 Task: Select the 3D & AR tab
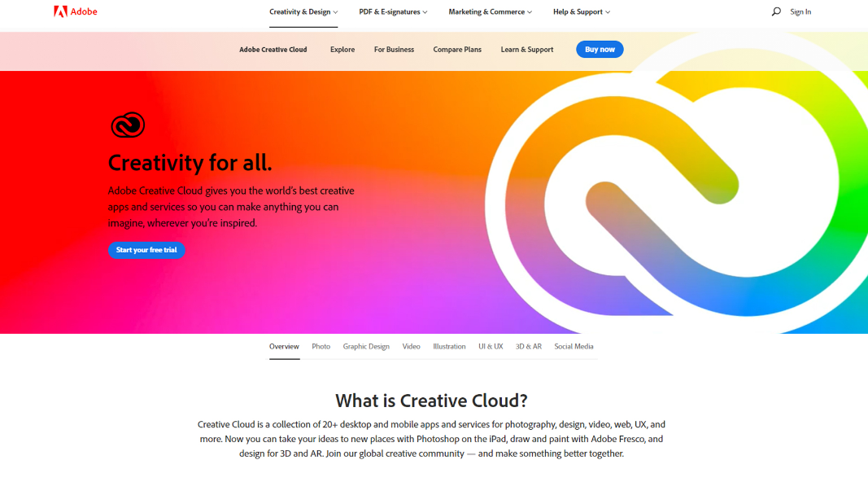(x=528, y=346)
